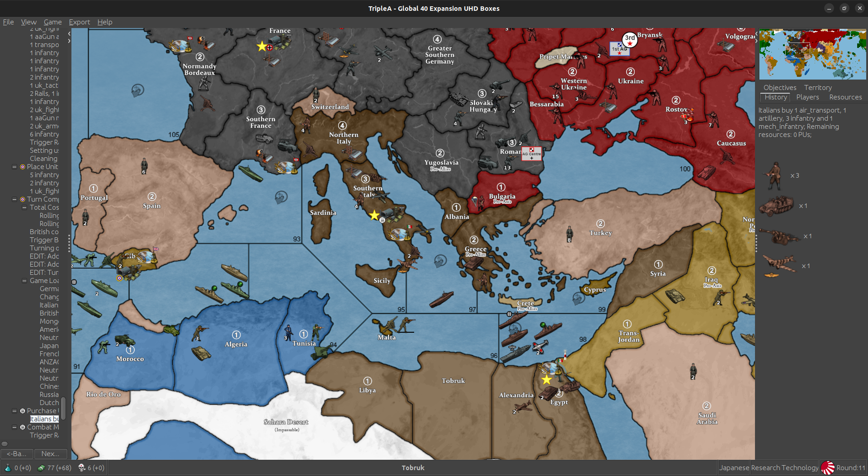
Task: Click the tech tokens flask icon
Action: [7, 468]
